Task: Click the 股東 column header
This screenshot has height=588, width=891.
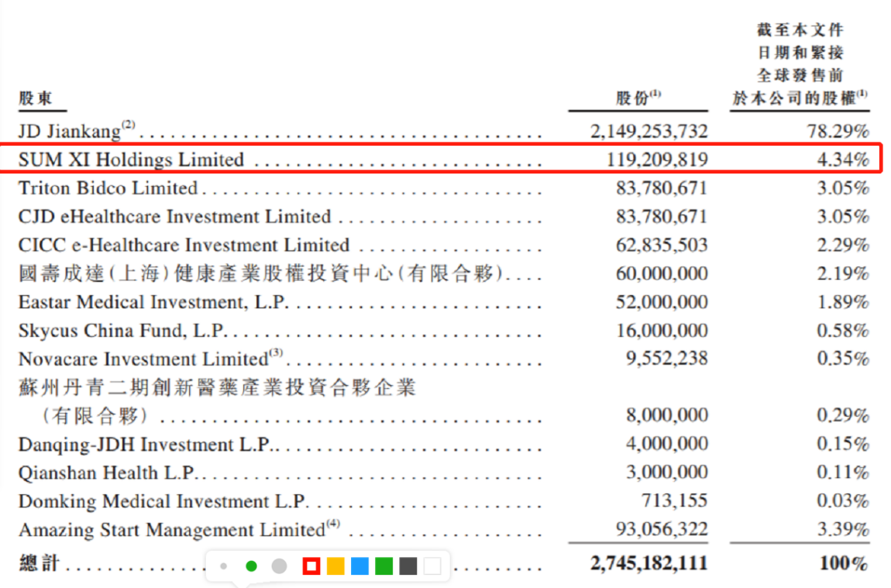Action: (36, 98)
